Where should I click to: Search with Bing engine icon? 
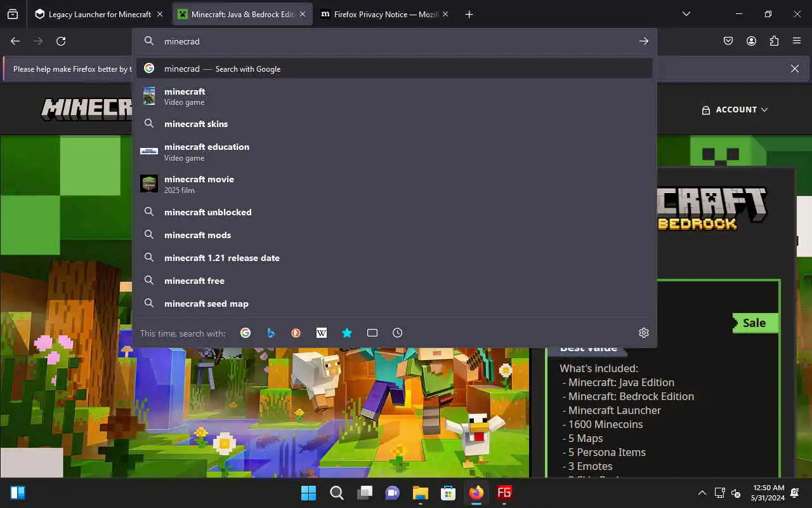coord(271,333)
